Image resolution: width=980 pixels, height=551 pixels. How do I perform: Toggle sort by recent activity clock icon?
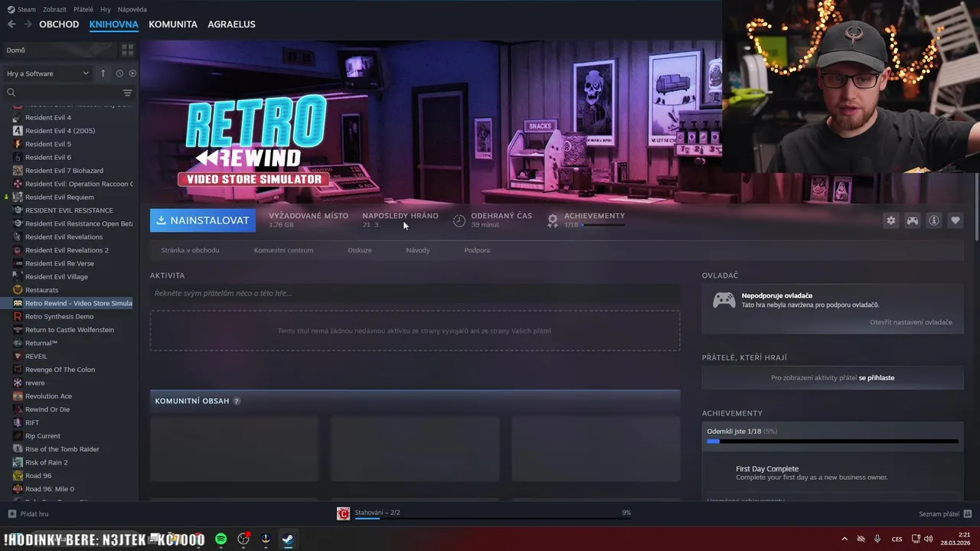click(x=119, y=73)
